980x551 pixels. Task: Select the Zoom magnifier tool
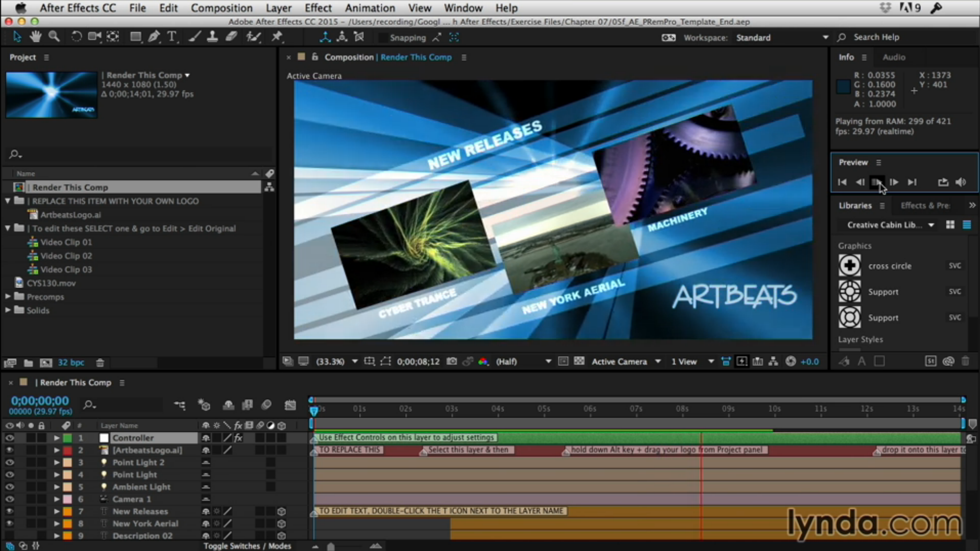(54, 37)
